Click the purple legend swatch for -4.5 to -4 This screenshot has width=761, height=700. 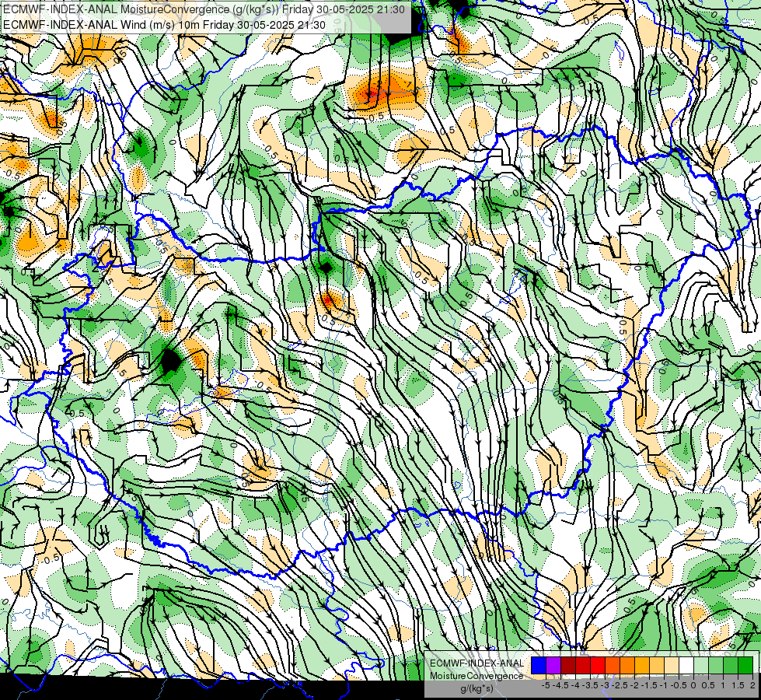(553, 666)
